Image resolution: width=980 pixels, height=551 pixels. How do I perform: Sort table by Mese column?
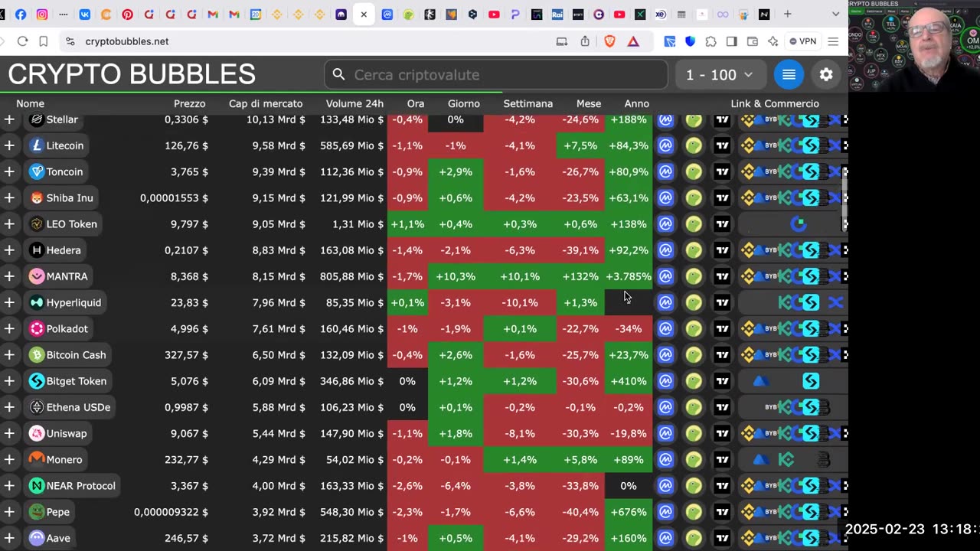pyautogui.click(x=589, y=103)
